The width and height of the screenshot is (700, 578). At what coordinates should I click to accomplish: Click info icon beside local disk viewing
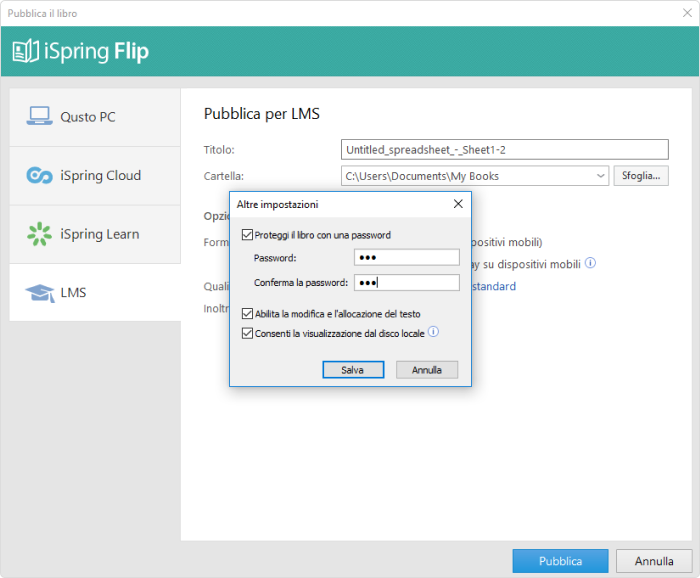[x=433, y=332]
